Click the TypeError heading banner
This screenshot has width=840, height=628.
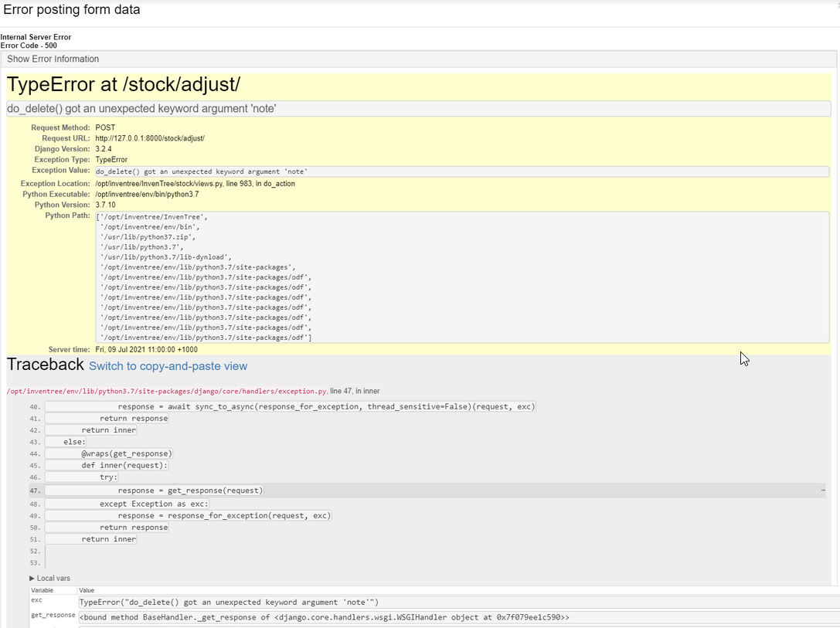coord(124,83)
